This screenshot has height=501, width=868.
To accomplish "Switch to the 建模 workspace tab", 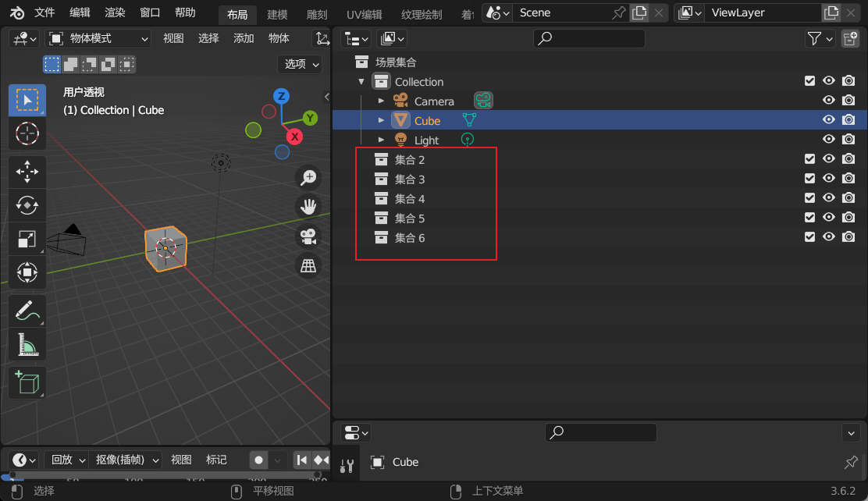I will coord(277,15).
